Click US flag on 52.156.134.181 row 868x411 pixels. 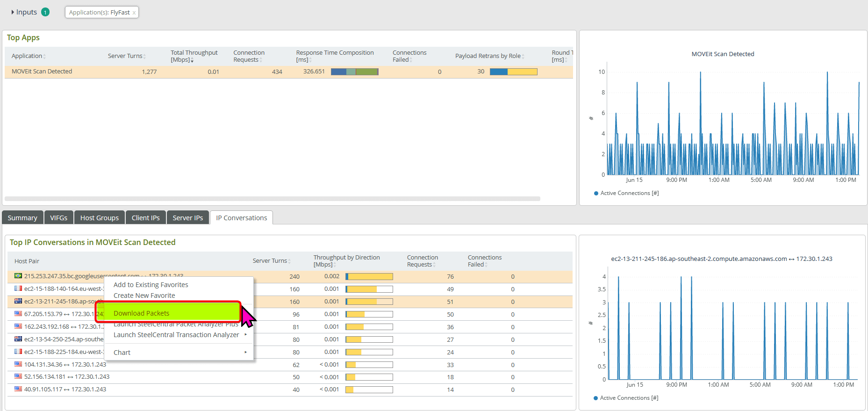pos(18,376)
